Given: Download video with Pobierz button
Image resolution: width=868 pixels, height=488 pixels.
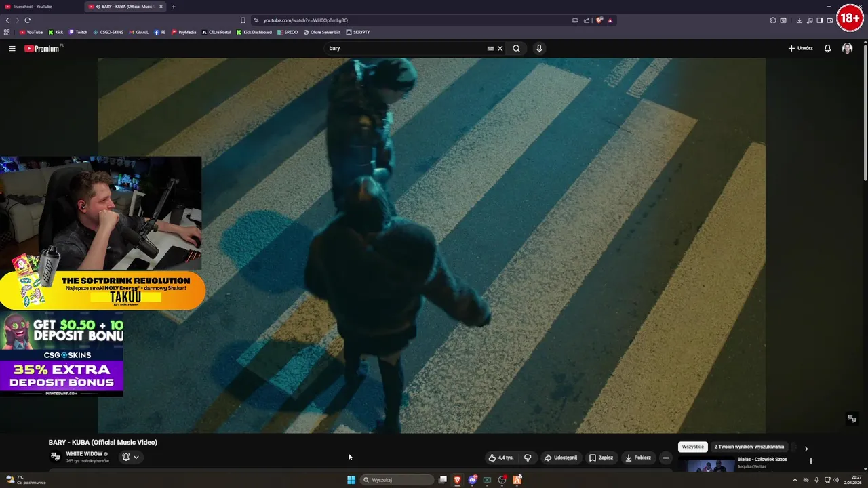Looking at the screenshot, I should [638, 457].
